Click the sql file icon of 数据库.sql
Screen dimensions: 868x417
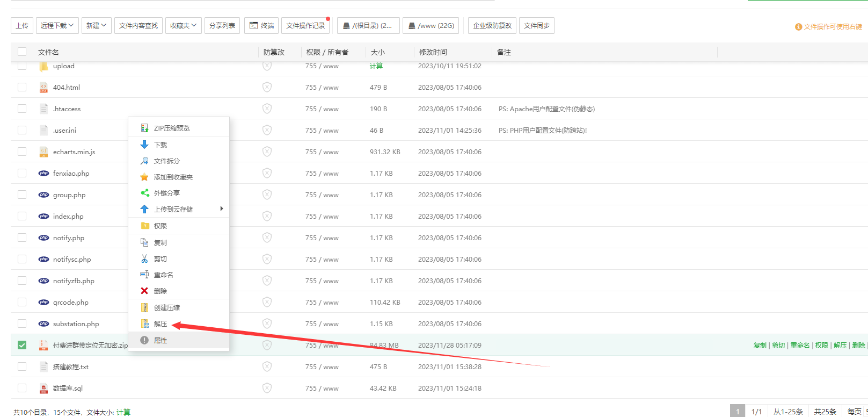(44, 388)
